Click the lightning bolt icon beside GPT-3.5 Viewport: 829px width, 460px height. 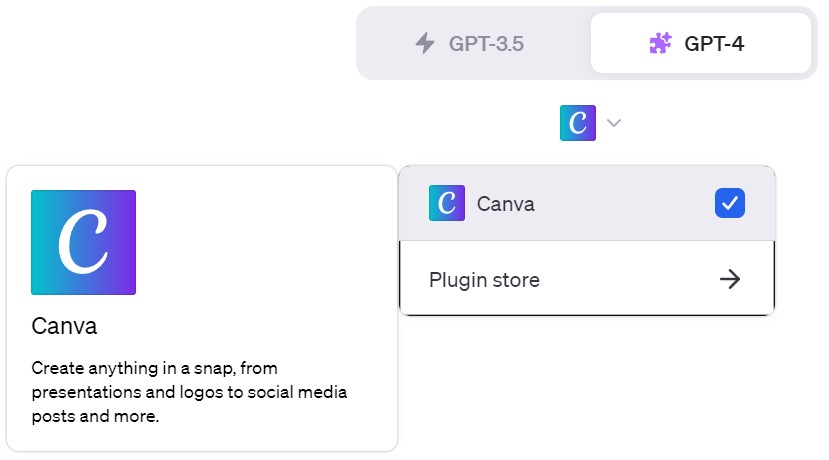click(425, 43)
